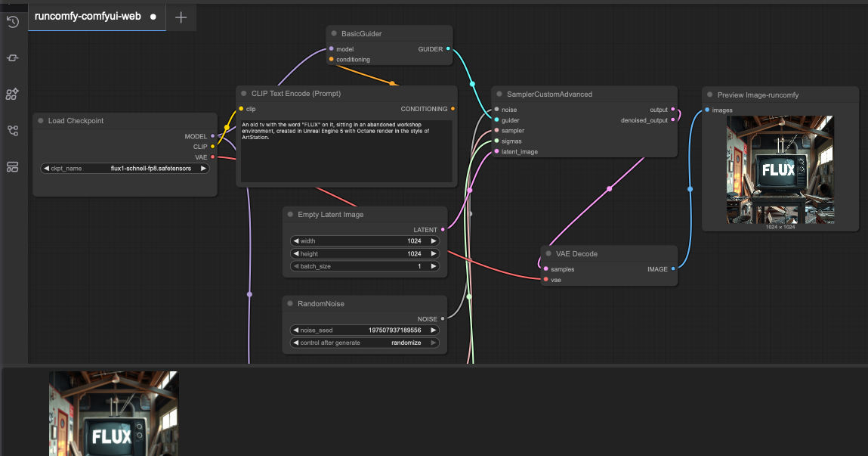Image resolution: width=868 pixels, height=456 pixels.
Task: Click previous option arrow on control after generate
Action: (x=296, y=343)
